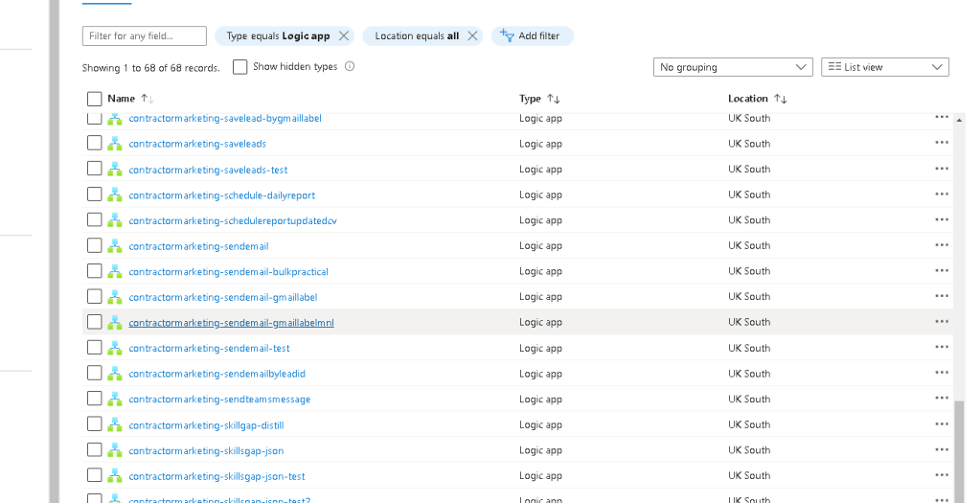Image resolution: width=980 pixels, height=503 pixels.
Task: Open more options for contractormarketing-skillsgap-json row
Action: [x=942, y=450]
